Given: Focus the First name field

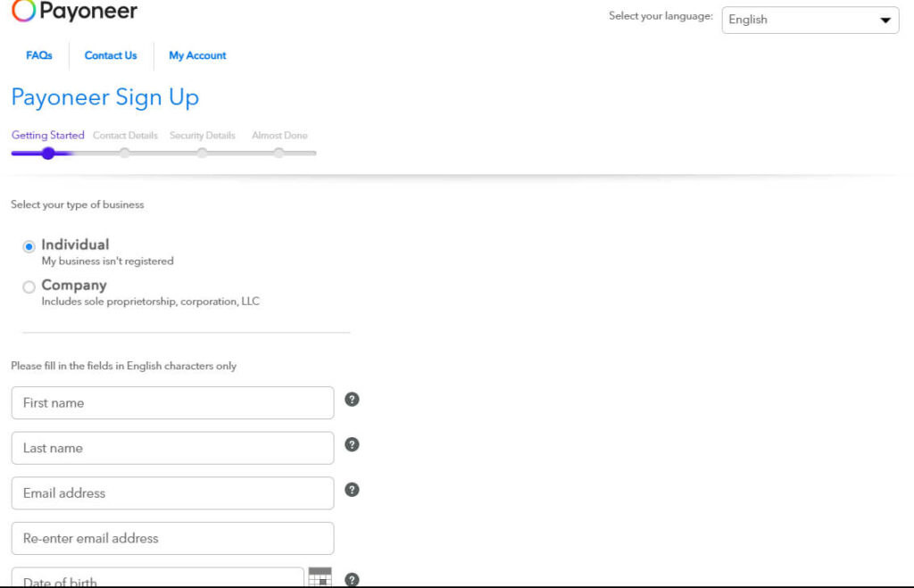Looking at the screenshot, I should tap(172, 402).
